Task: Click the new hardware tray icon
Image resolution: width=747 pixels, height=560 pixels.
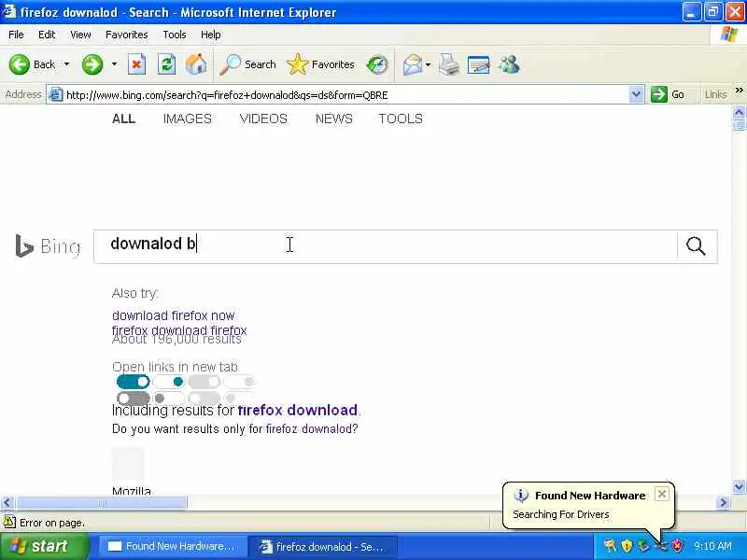Action: point(661,546)
